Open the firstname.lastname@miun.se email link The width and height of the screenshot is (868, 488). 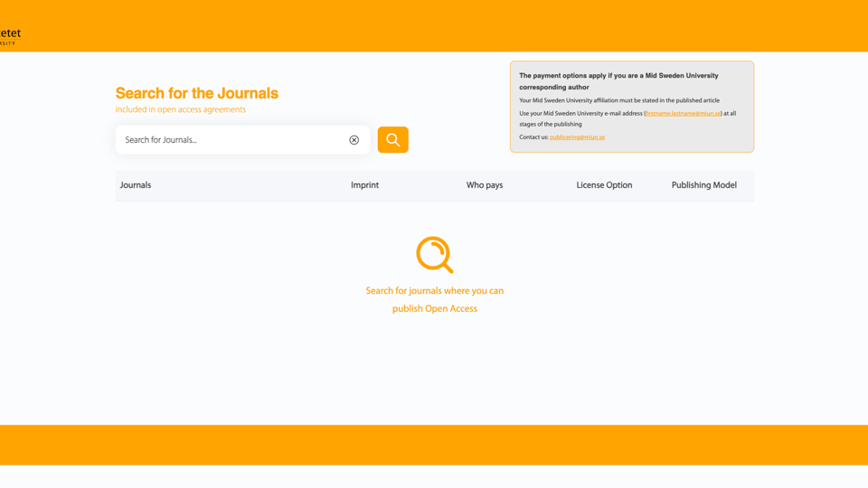point(684,114)
